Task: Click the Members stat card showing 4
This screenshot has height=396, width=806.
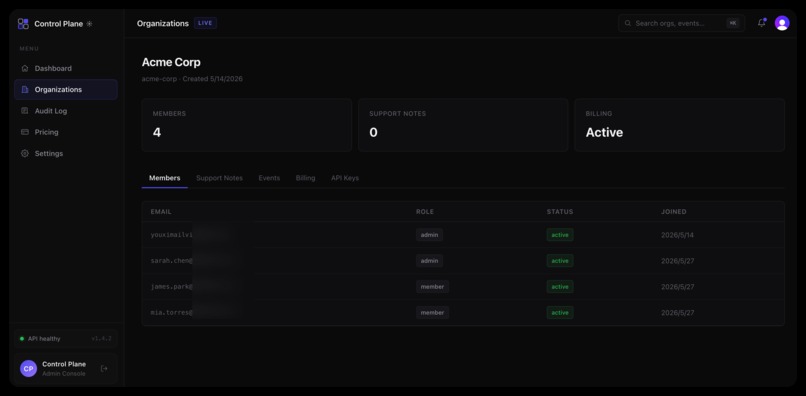Action: point(247,125)
